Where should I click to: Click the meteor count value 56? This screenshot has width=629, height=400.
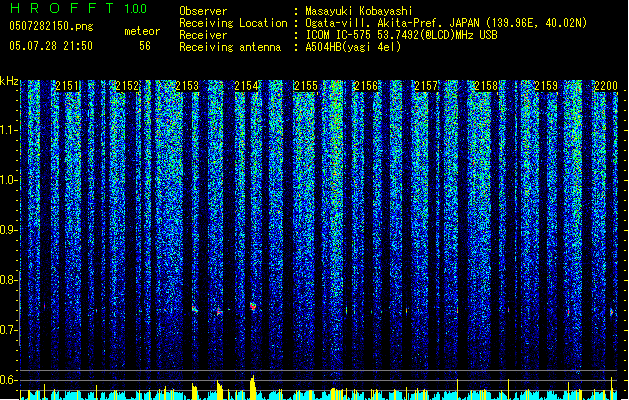(x=145, y=46)
